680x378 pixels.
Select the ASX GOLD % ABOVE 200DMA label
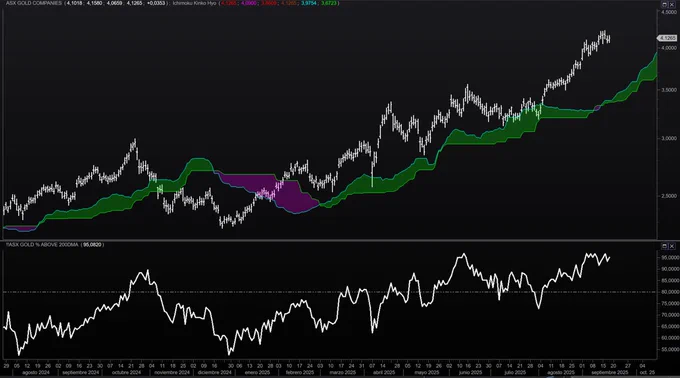42,245
